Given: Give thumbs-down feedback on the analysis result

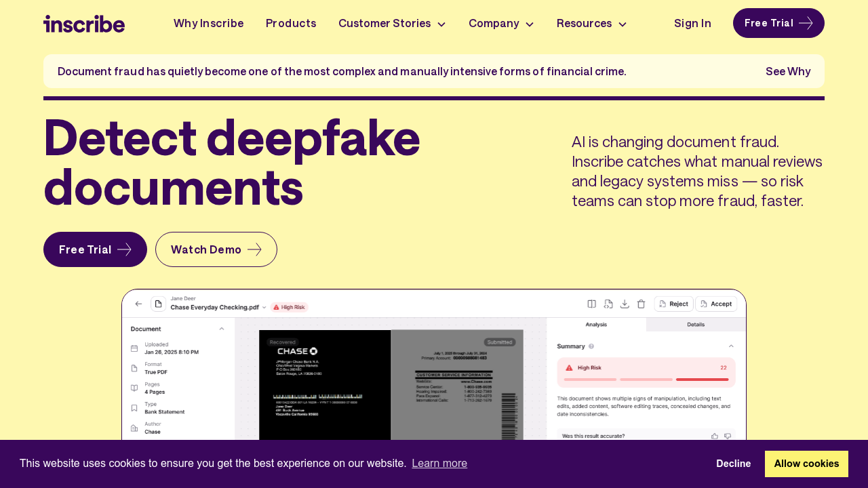Looking at the screenshot, I should pyautogui.click(x=727, y=436).
